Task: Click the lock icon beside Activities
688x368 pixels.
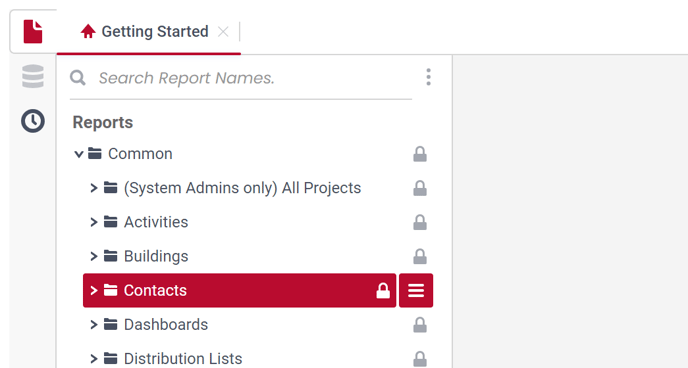Action: tap(420, 222)
